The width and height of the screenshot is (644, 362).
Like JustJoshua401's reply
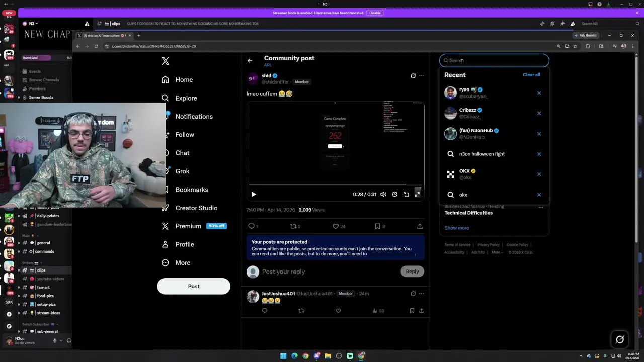[x=338, y=311]
